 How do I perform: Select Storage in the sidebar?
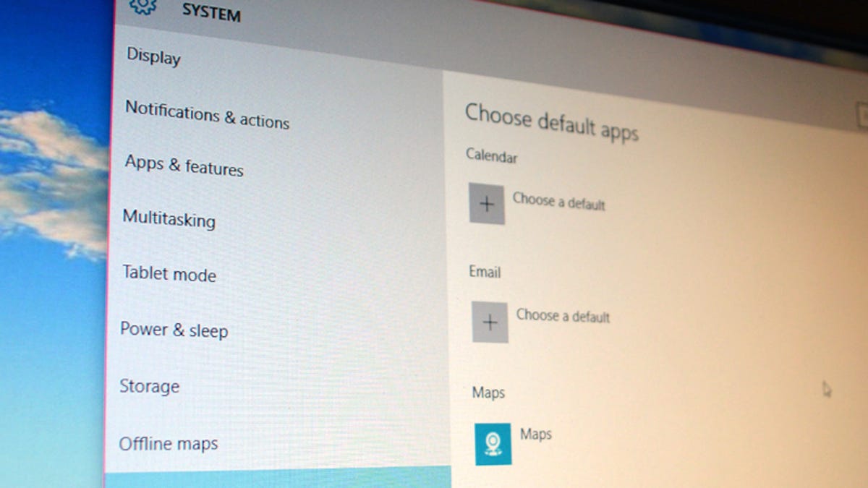click(149, 386)
